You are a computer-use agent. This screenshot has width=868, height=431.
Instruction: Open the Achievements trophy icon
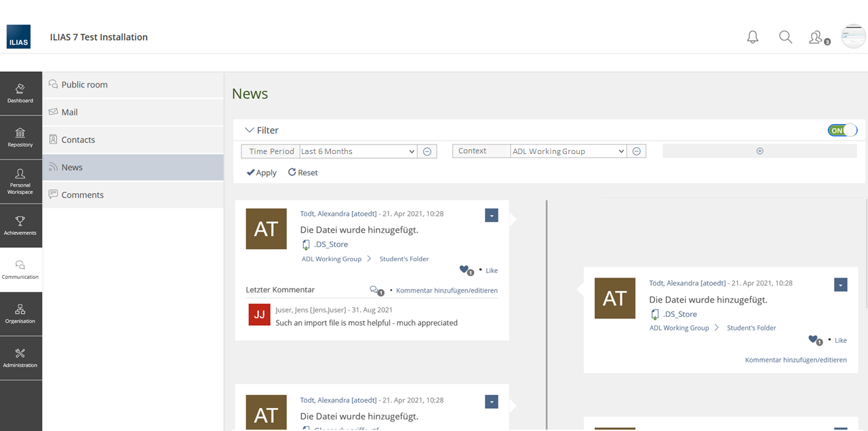[20, 225]
